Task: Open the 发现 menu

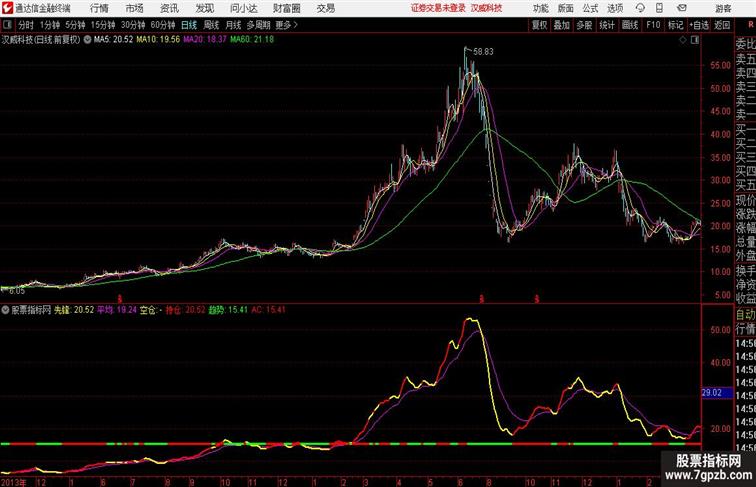Action: click(x=204, y=8)
